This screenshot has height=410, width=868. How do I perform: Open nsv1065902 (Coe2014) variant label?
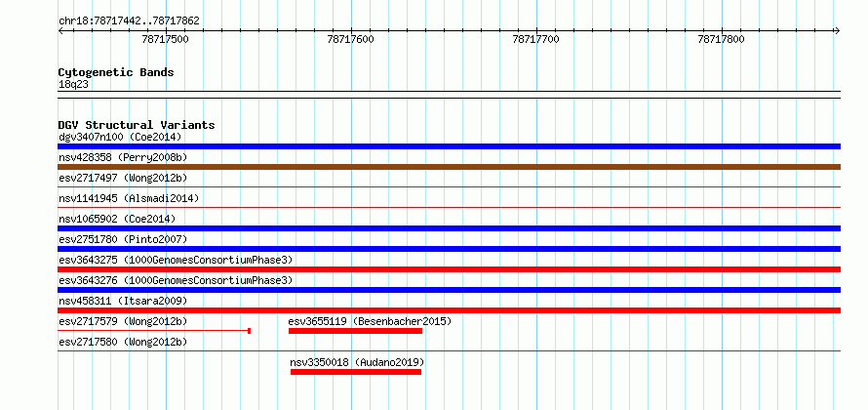pyautogui.click(x=117, y=219)
